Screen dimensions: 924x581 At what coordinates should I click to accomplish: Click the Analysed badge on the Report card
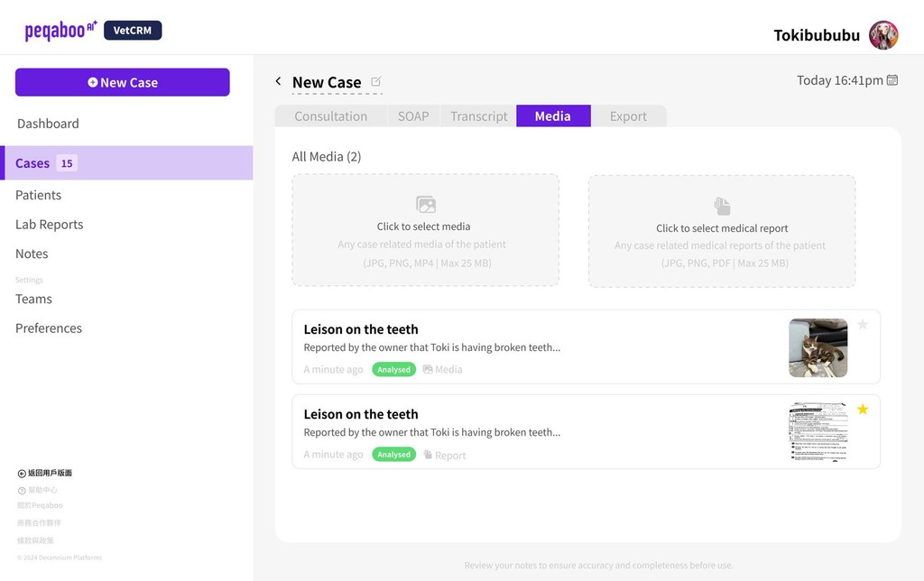pyautogui.click(x=393, y=455)
